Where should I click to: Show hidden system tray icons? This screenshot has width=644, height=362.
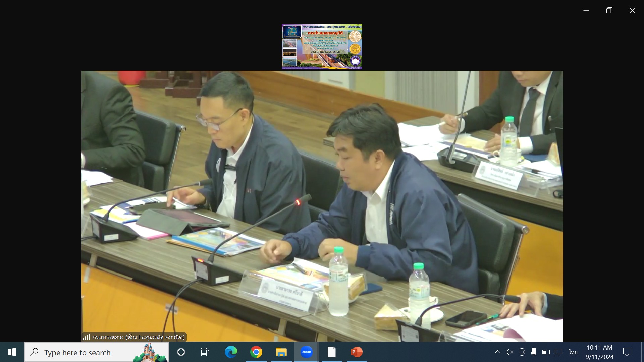pyautogui.click(x=498, y=352)
